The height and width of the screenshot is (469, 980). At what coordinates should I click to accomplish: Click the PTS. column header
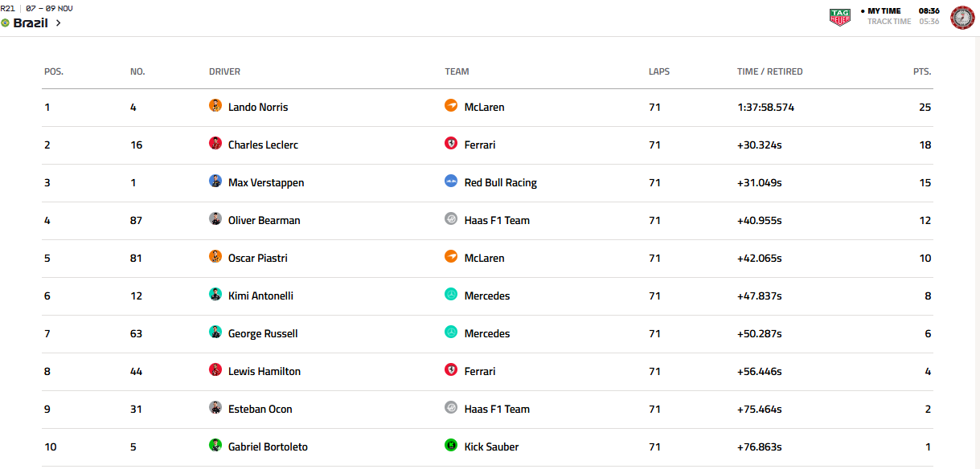921,71
